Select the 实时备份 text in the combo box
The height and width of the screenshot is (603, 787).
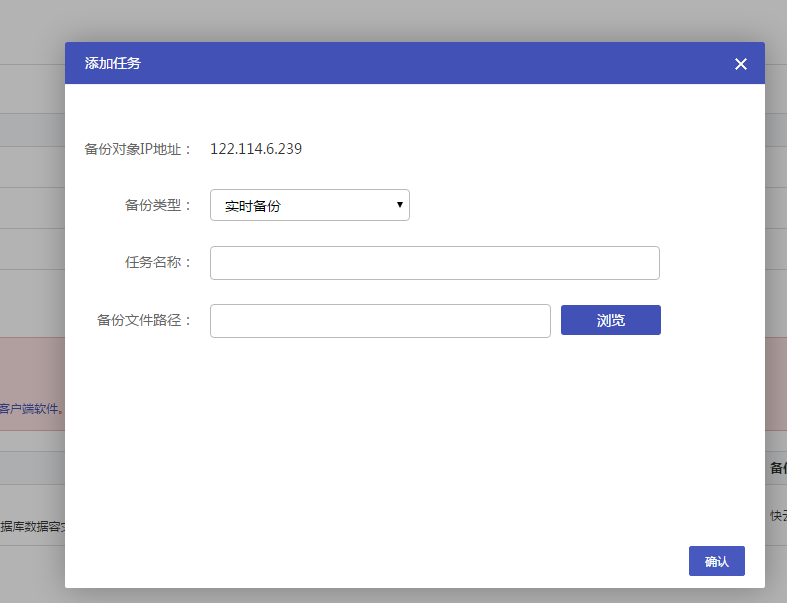tap(253, 206)
